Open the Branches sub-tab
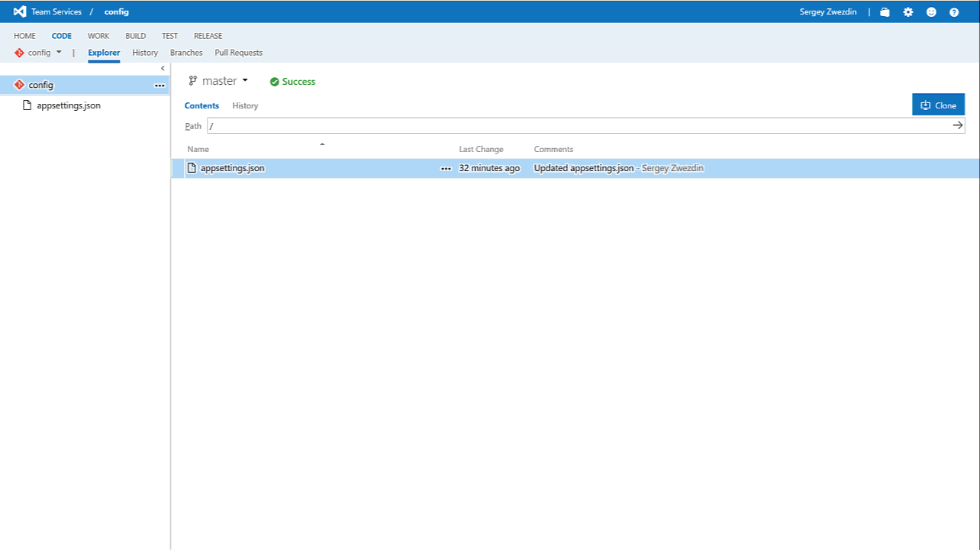This screenshot has height=550, width=980. (186, 53)
